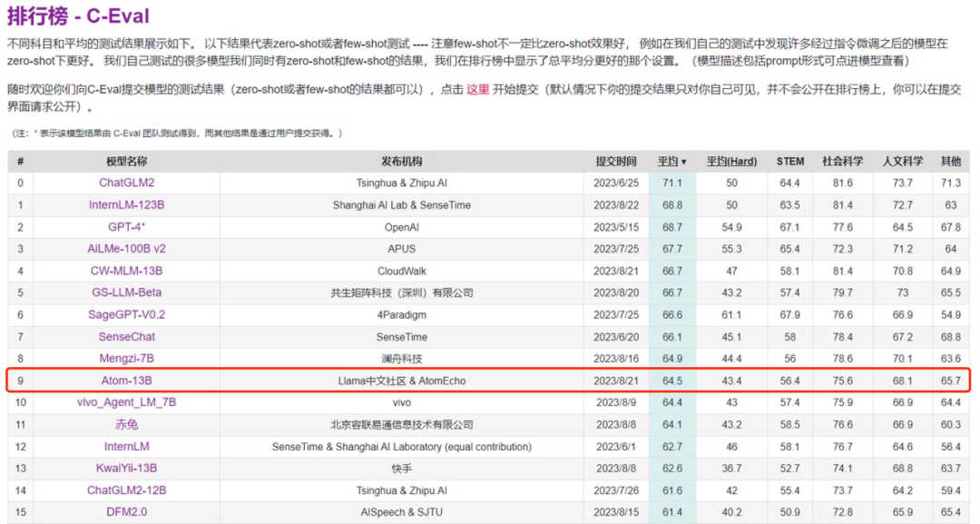Select the 快手 organization cell
Image resolution: width=980 pixels, height=524 pixels.
[401, 469]
